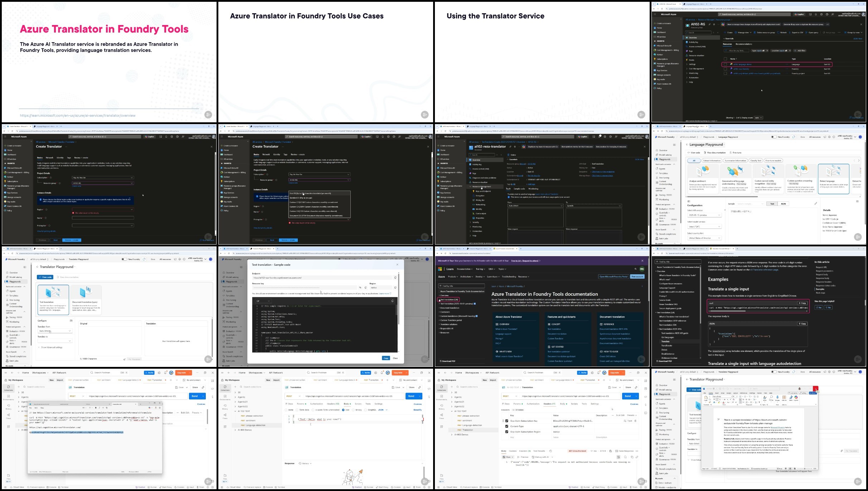Open the Headers (10) tab in Postman
Viewport: 868px width, 491px height.
tap(333, 404)
